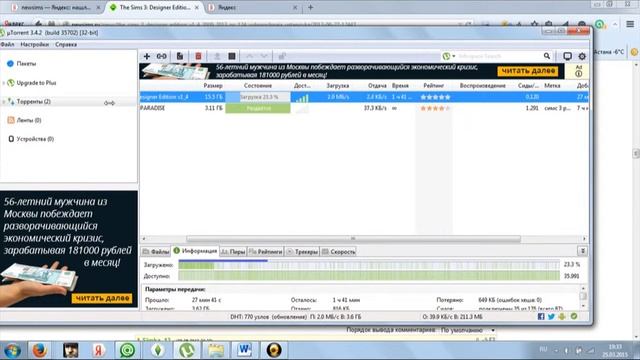Open the Справка menu

tap(66, 44)
